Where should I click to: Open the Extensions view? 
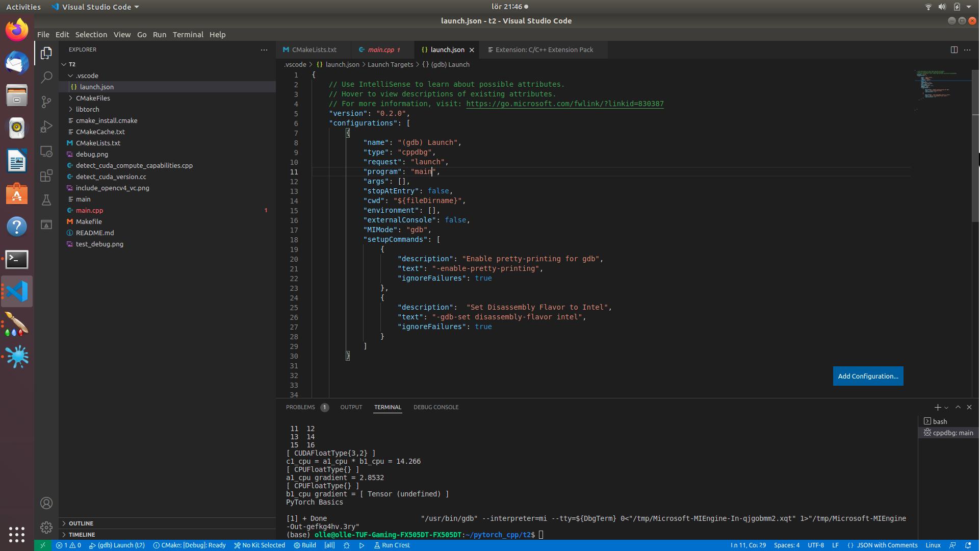46,176
